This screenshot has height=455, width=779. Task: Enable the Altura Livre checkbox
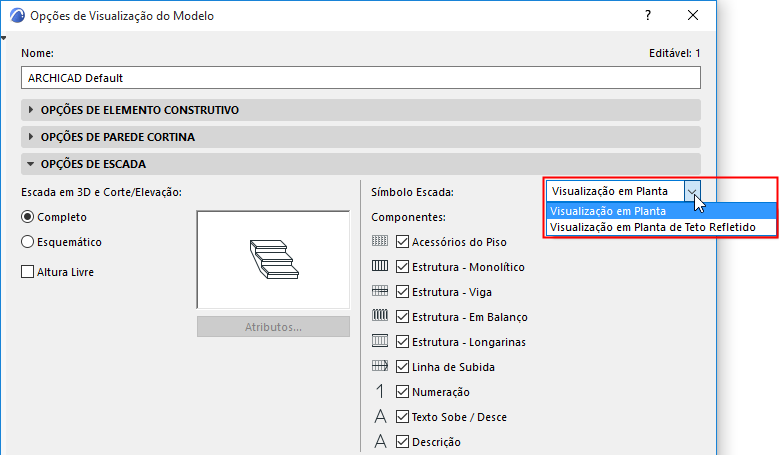point(27,272)
